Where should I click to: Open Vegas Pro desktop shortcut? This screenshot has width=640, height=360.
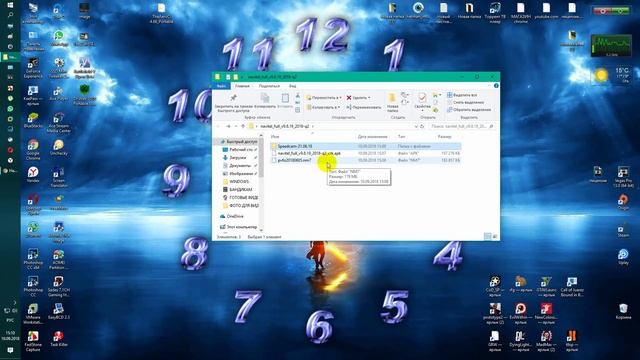623,177
